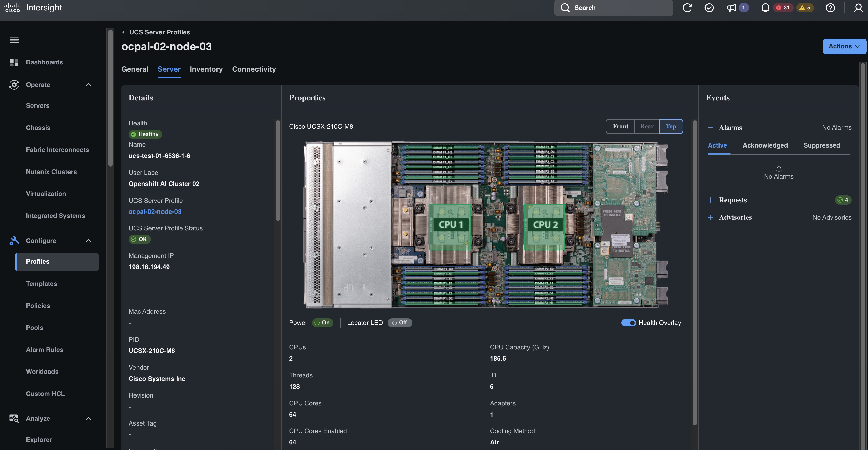Open Integrated Systems page
The width and height of the screenshot is (868, 450).
click(x=55, y=216)
